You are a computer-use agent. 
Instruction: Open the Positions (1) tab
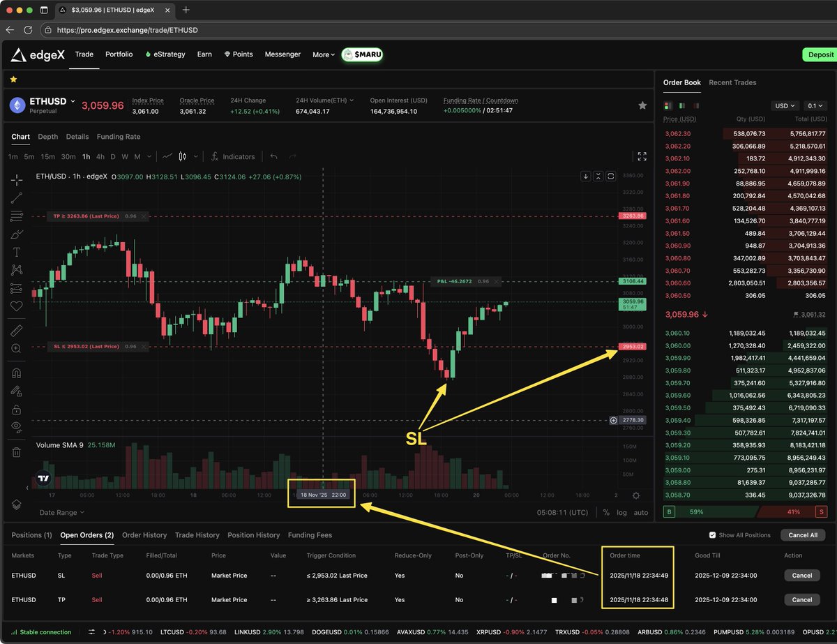pyautogui.click(x=32, y=535)
